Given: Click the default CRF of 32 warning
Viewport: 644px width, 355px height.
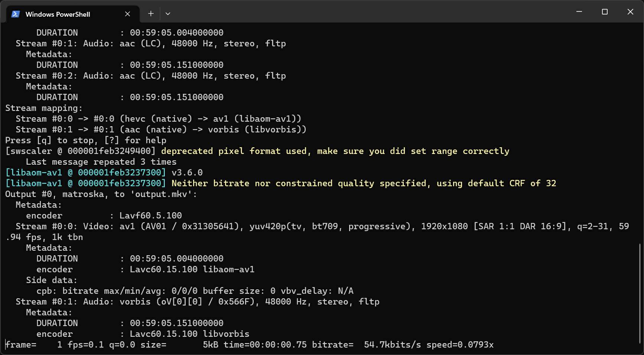Looking at the screenshot, I should coord(364,183).
